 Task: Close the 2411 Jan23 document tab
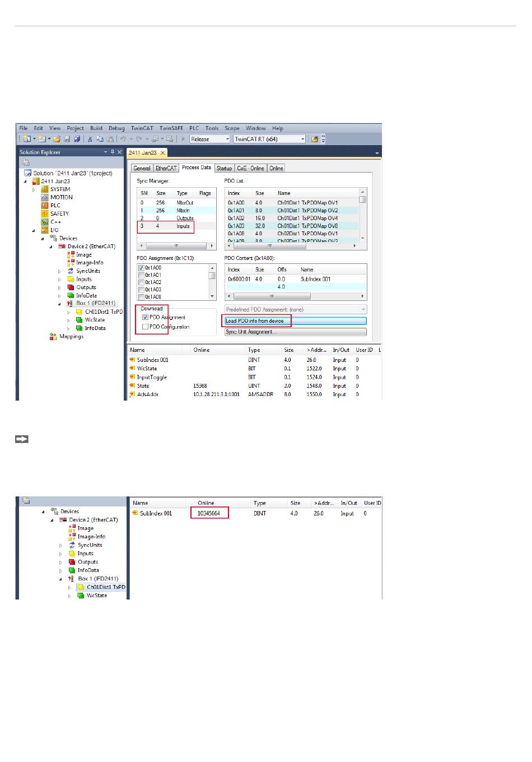[162, 153]
